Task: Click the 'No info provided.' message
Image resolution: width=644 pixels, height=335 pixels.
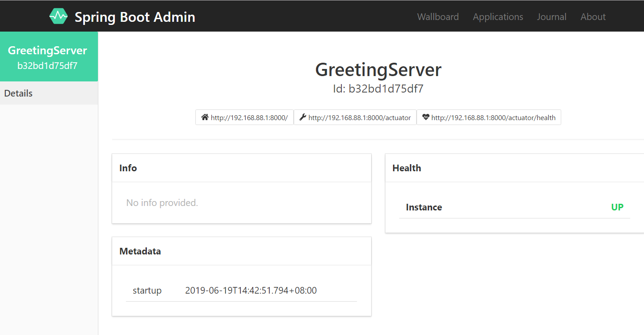Action: (x=162, y=203)
